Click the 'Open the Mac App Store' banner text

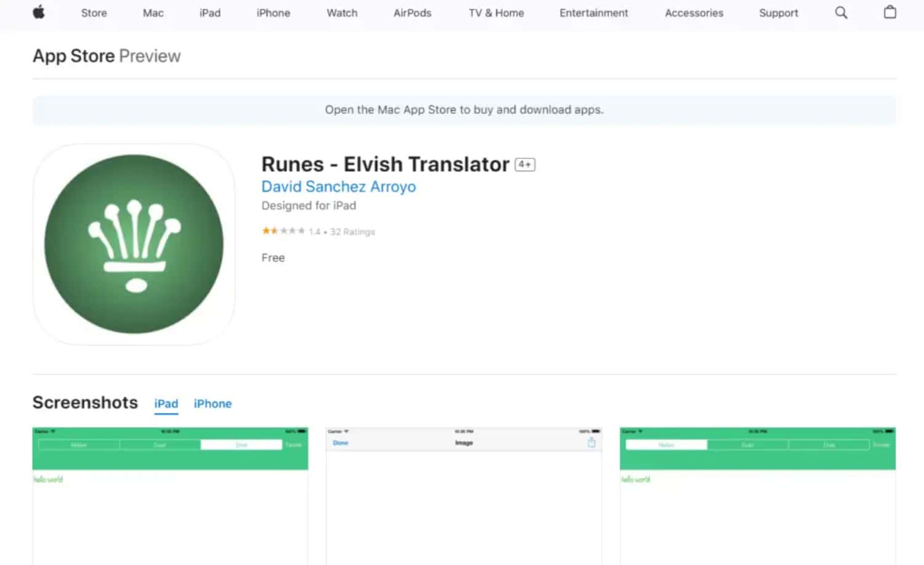click(x=464, y=110)
